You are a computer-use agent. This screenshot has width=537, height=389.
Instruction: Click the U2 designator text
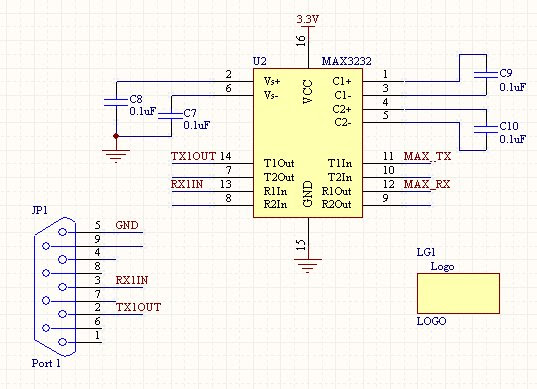[x=260, y=61]
